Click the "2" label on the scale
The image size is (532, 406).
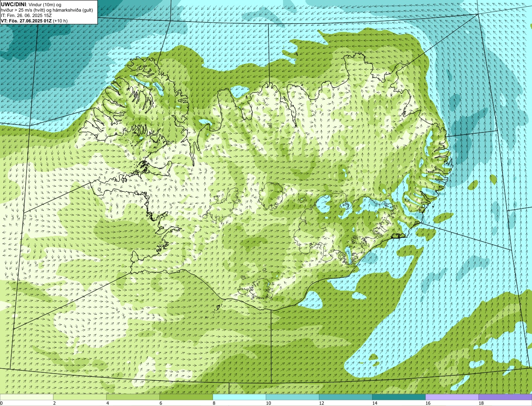[x=54, y=403]
